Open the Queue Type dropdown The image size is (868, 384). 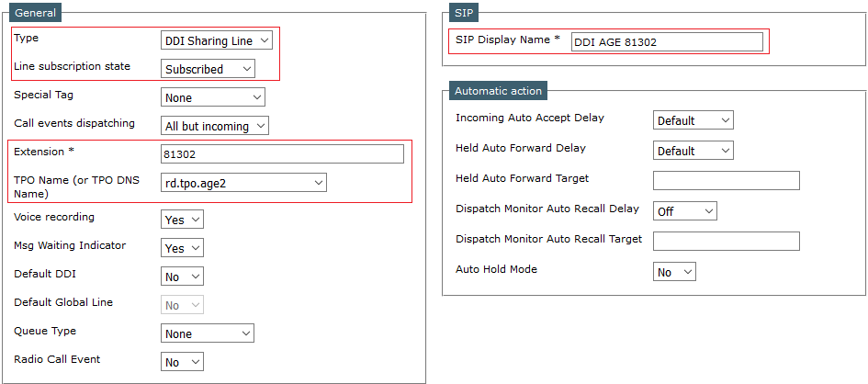(208, 333)
